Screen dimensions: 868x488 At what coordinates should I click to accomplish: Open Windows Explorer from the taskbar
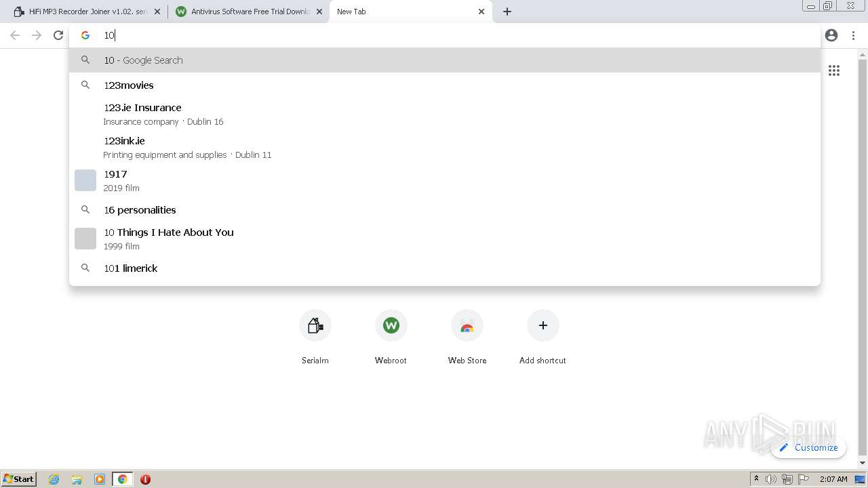[77, 479]
